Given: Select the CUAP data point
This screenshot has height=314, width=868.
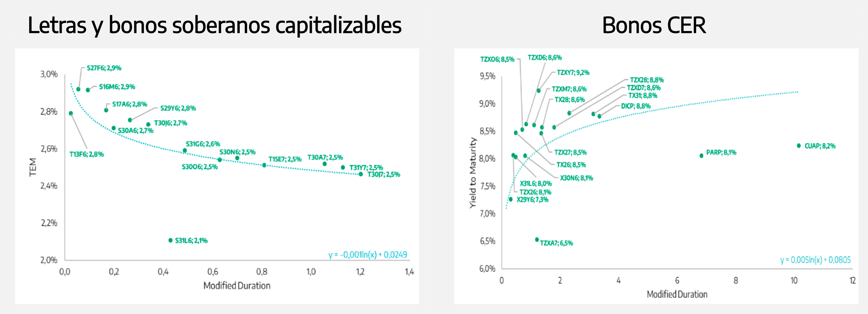Looking at the screenshot, I should tap(799, 146).
